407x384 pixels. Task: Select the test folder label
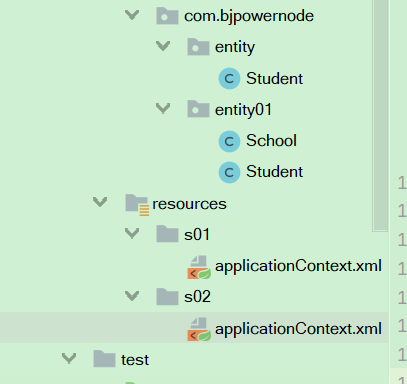tap(135, 360)
